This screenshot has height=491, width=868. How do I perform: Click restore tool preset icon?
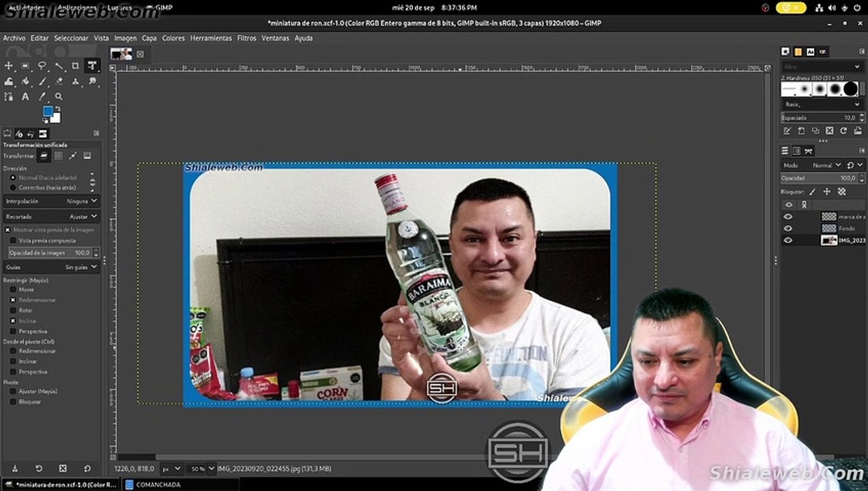coord(39,468)
